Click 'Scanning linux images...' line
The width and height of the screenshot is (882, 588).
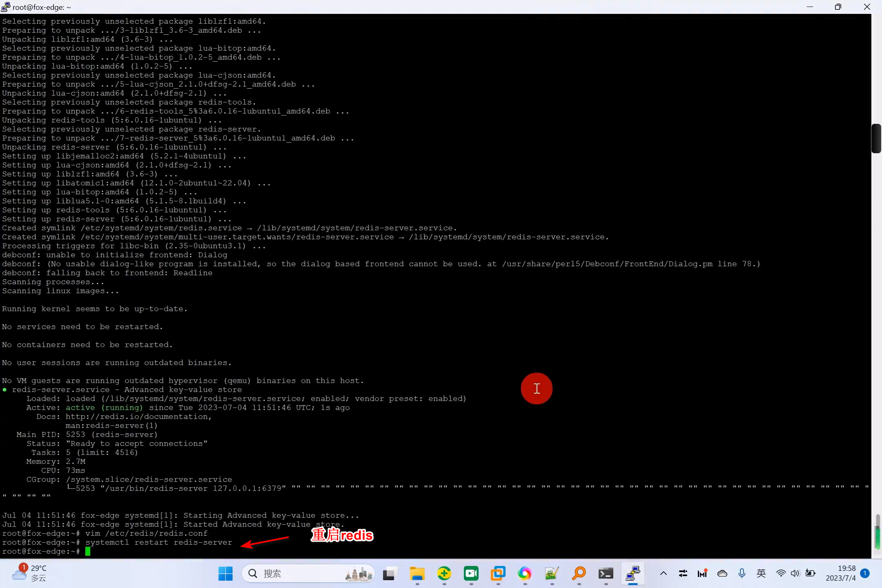pyautogui.click(x=60, y=291)
